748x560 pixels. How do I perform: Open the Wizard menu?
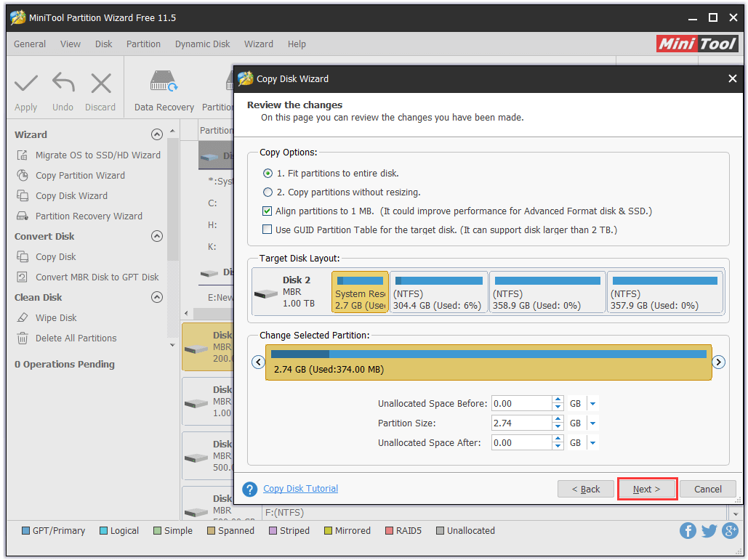coord(259,44)
